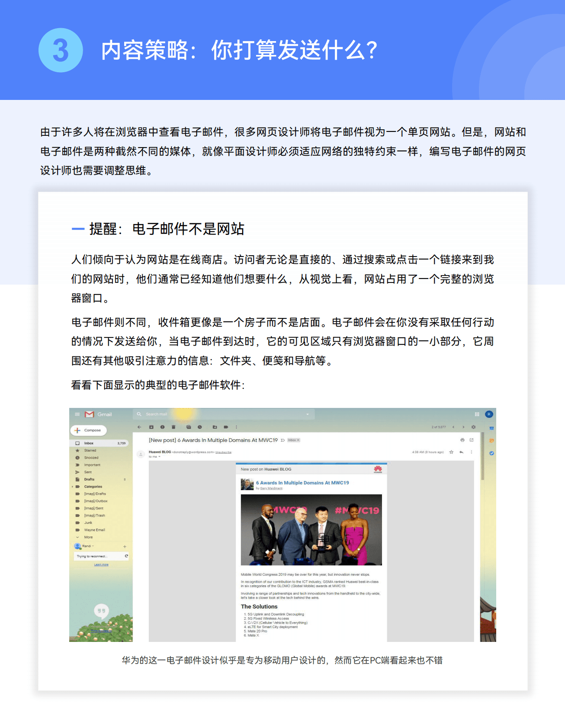Click the back arrow to return to inbox
Viewport: 565px width, 728px height.
pos(139,427)
